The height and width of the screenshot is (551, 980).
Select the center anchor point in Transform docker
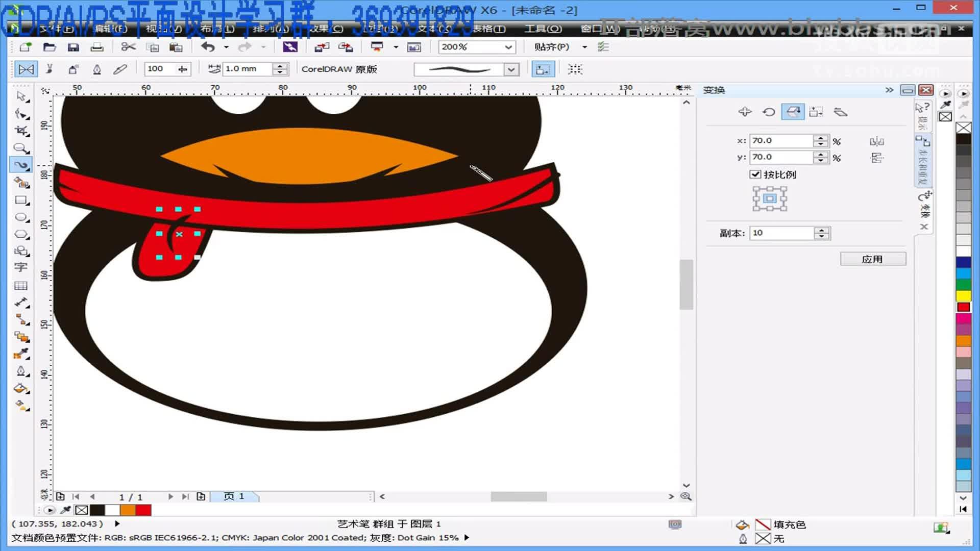click(769, 198)
